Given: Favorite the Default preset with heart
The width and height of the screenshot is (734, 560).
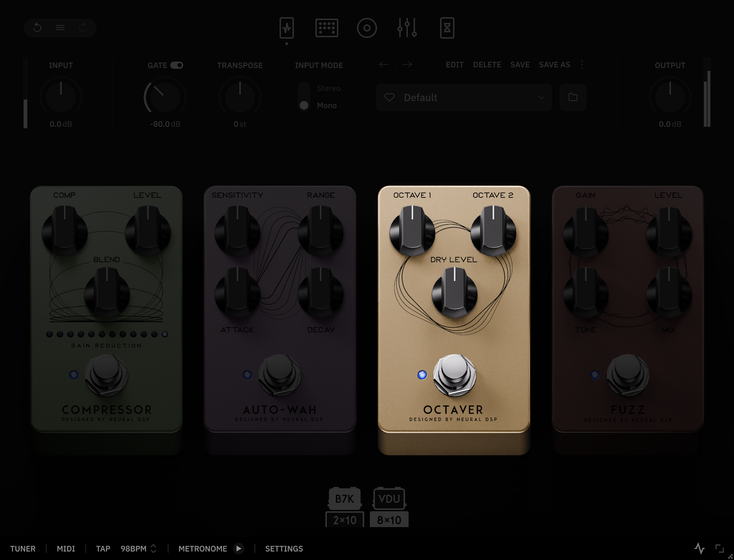Looking at the screenshot, I should coord(390,97).
